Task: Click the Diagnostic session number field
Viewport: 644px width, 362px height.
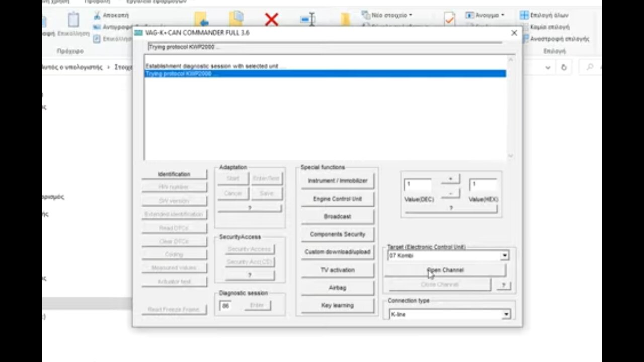Action: 226,306
